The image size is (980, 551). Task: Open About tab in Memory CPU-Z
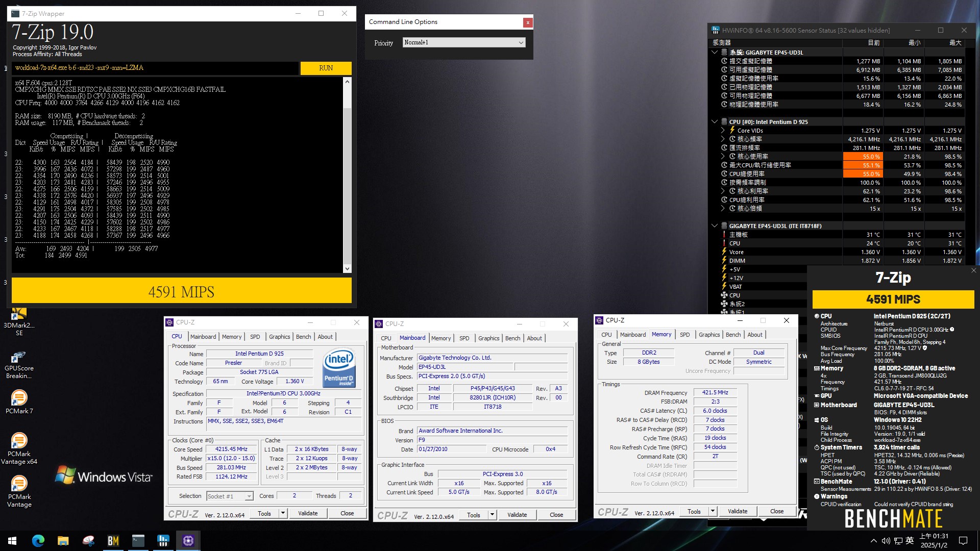pyautogui.click(x=755, y=335)
